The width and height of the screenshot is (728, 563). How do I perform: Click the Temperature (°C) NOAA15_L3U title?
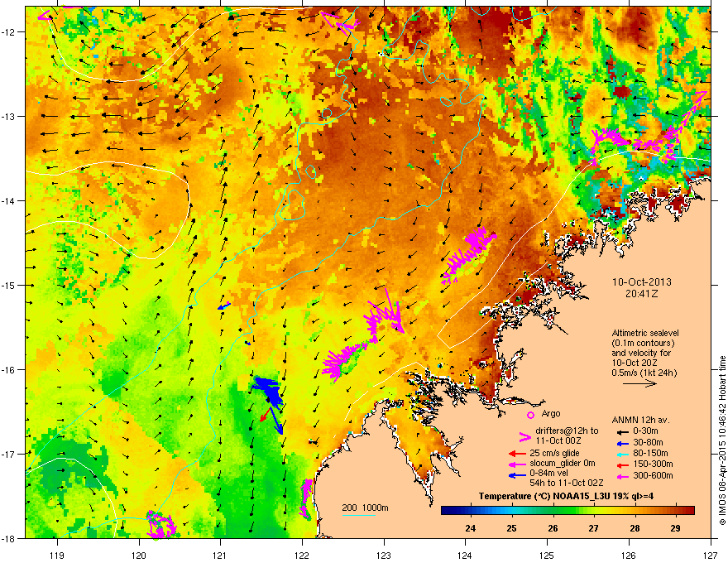click(566, 496)
